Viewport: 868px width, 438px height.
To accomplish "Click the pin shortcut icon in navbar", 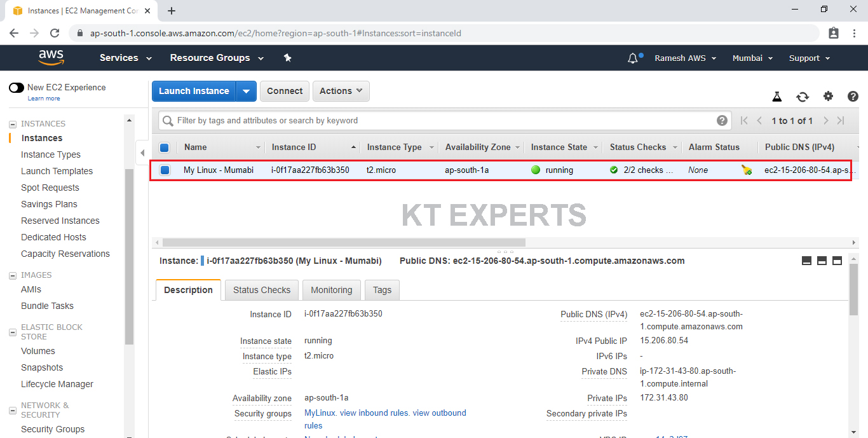I will pyautogui.click(x=287, y=58).
